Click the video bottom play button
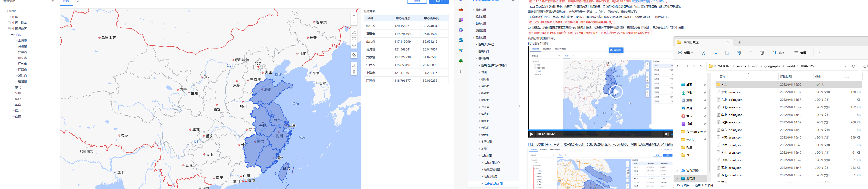 [x=532, y=134]
